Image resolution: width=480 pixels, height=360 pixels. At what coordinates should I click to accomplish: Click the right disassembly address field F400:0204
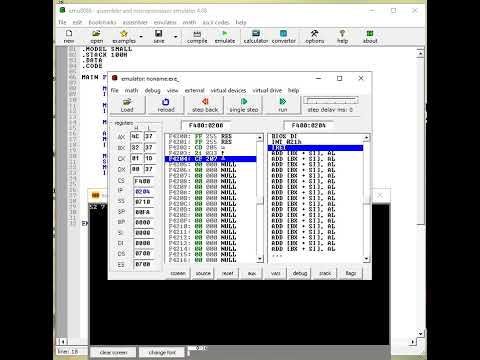[x=309, y=126]
